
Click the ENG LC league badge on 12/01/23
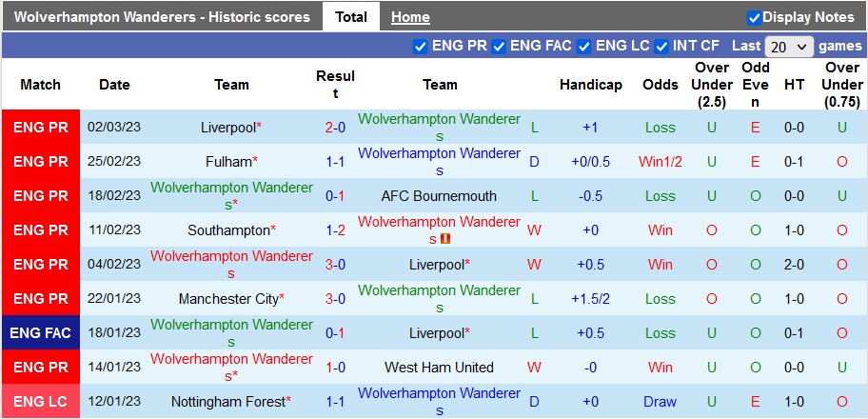[x=41, y=402]
